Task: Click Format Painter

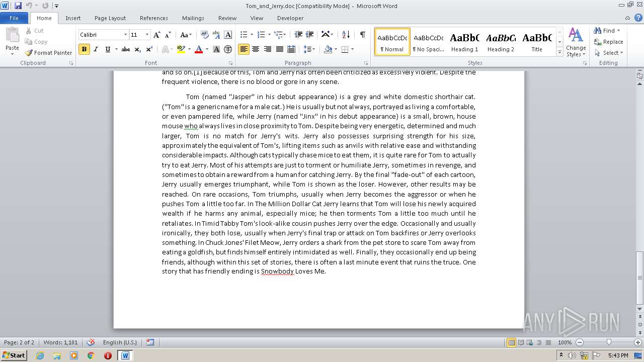Action: tap(49, 53)
